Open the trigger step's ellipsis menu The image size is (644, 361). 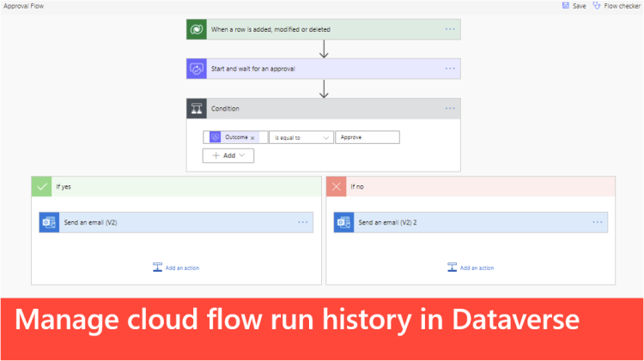(x=450, y=29)
